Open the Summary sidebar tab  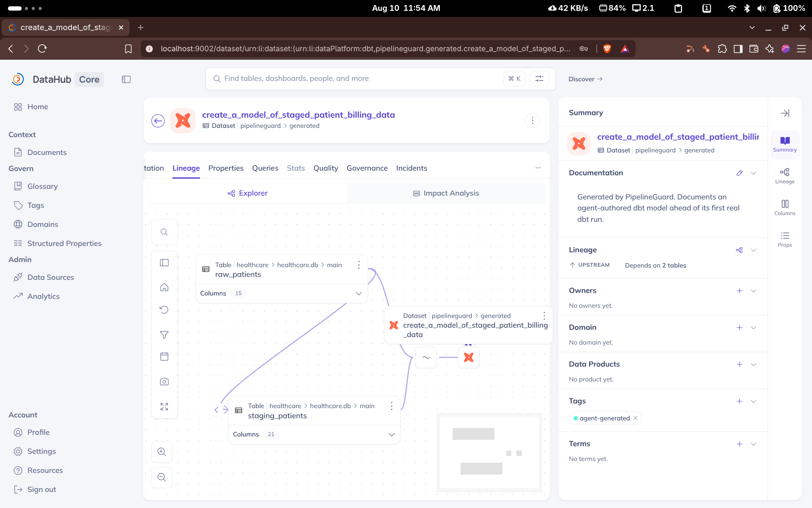click(785, 144)
